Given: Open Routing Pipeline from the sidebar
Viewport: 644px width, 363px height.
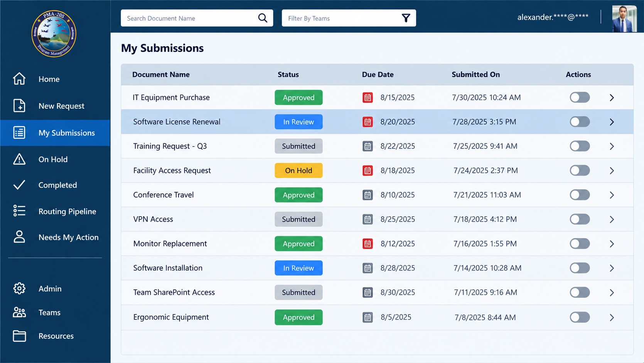Looking at the screenshot, I should (x=55, y=211).
